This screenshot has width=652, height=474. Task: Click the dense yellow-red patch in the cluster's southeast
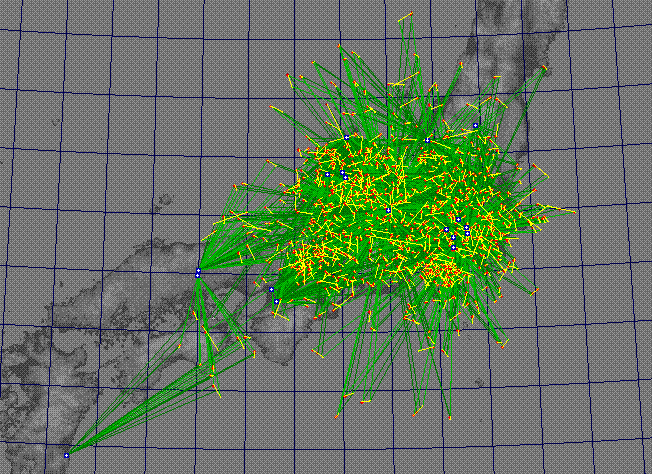(x=440, y=270)
